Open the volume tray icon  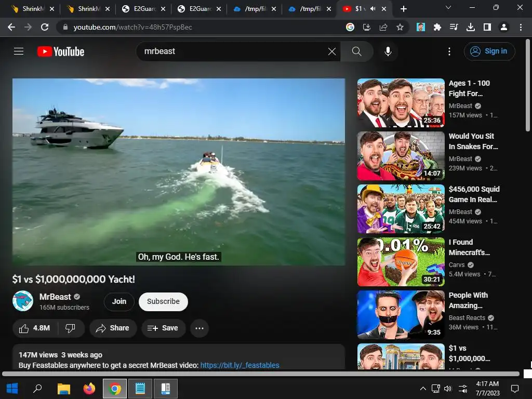(x=448, y=389)
